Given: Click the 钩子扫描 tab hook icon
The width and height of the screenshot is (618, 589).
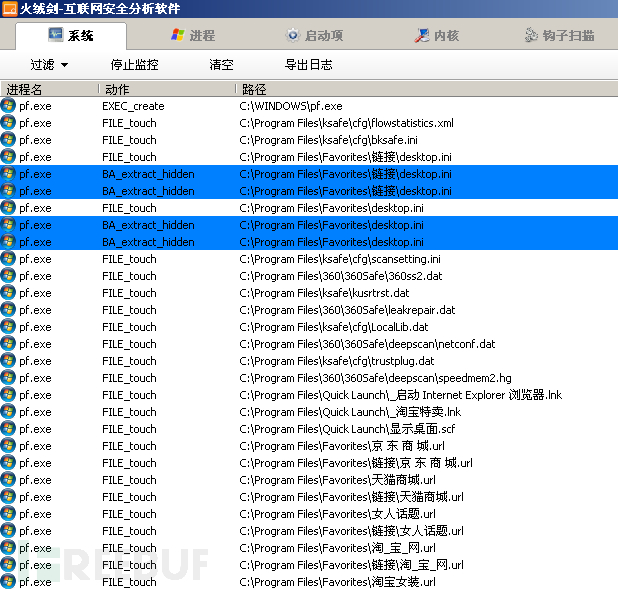Looking at the screenshot, I should click(x=531, y=35).
